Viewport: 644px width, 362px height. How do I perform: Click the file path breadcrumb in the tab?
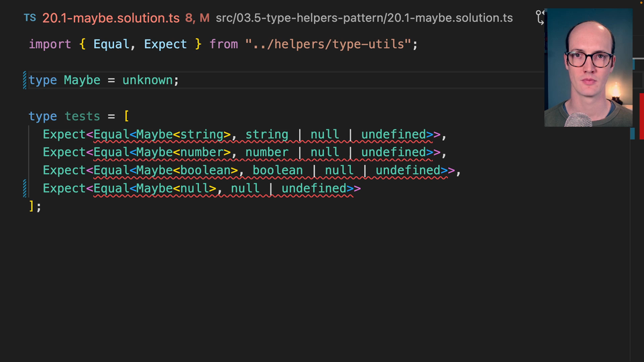[364, 18]
